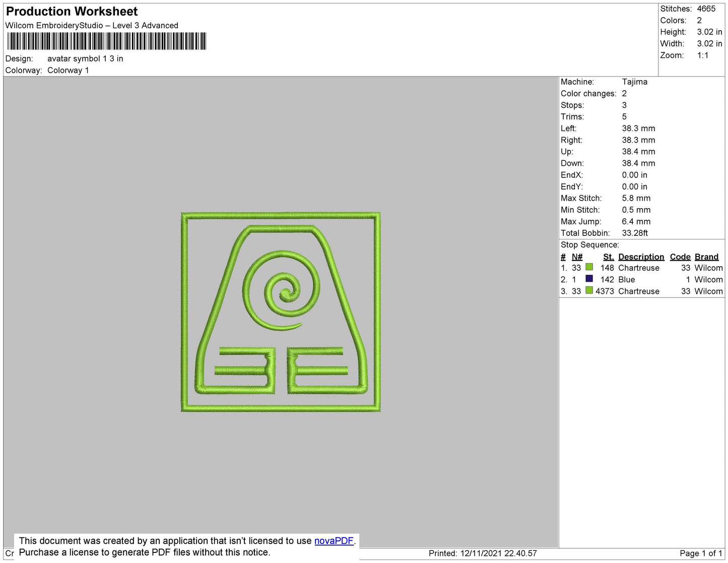The width and height of the screenshot is (728, 563).
Task: Click the Machine value Tajima
Action: pyautogui.click(x=634, y=82)
